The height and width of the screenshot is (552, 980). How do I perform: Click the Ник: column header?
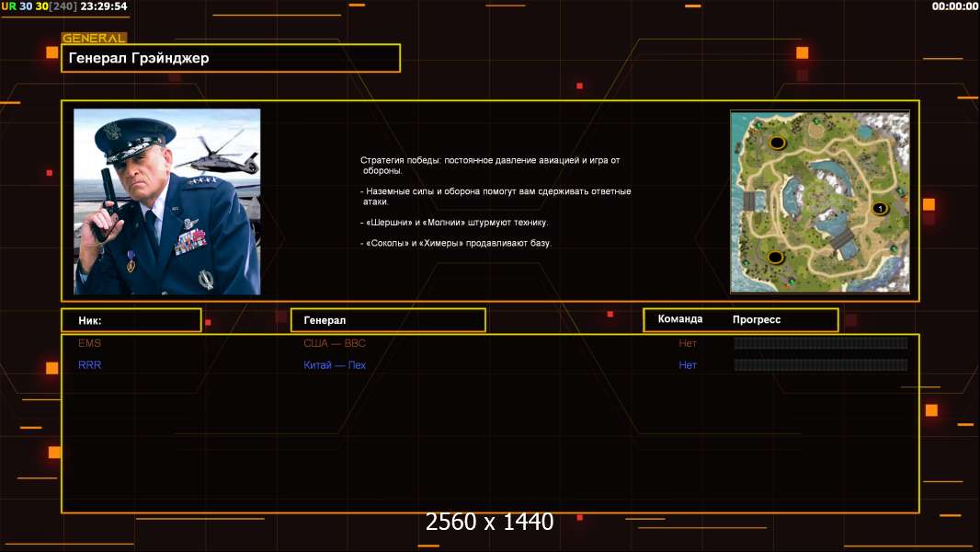pyautogui.click(x=131, y=320)
